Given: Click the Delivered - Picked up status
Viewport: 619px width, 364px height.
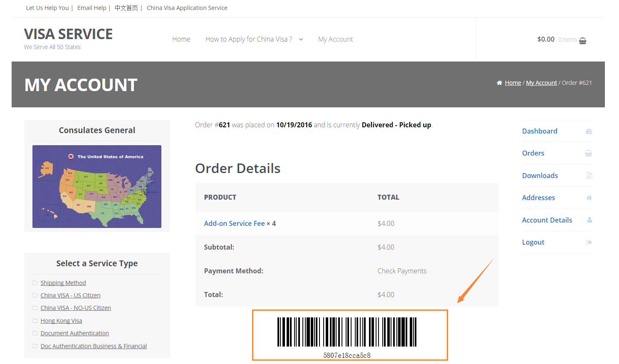Looking at the screenshot, I should (x=396, y=125).
